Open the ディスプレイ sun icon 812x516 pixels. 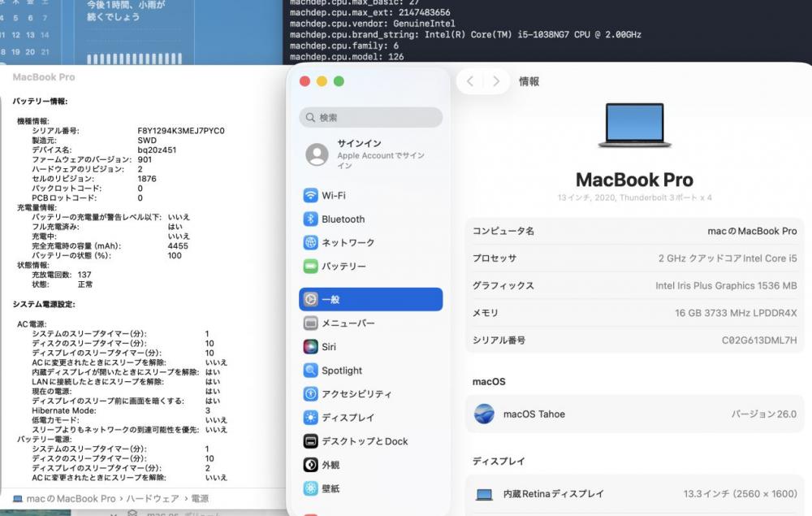click(310, 418)
